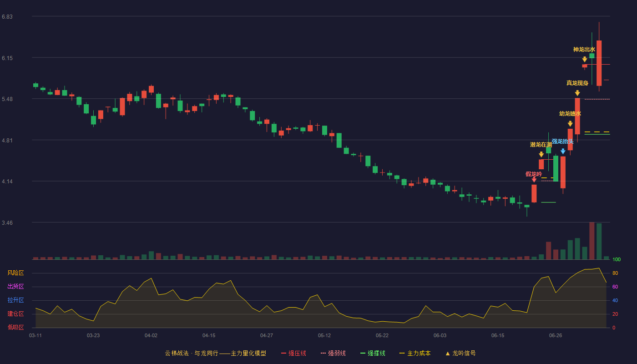Click the 5.48 price axis label
The image size is (637, 364).
(7, 99)
